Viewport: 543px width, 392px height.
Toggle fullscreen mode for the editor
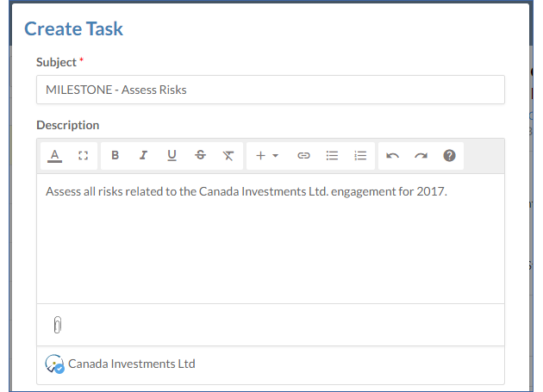[83, 156]
